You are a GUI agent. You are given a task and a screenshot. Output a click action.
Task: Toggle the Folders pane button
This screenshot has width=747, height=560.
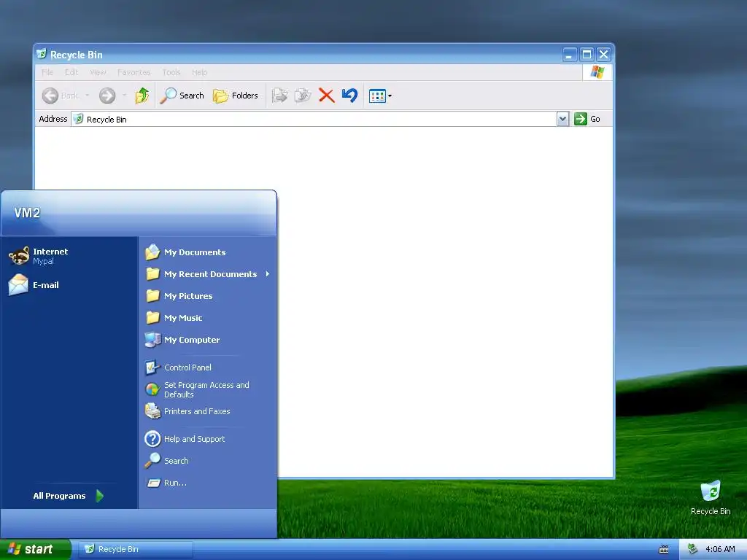point(236,96)
